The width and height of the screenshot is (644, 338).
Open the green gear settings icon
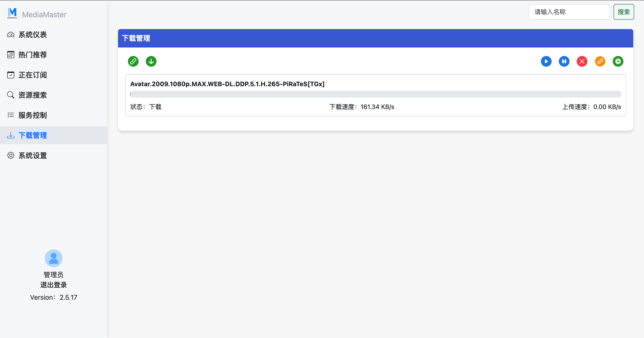pos(618,61)
